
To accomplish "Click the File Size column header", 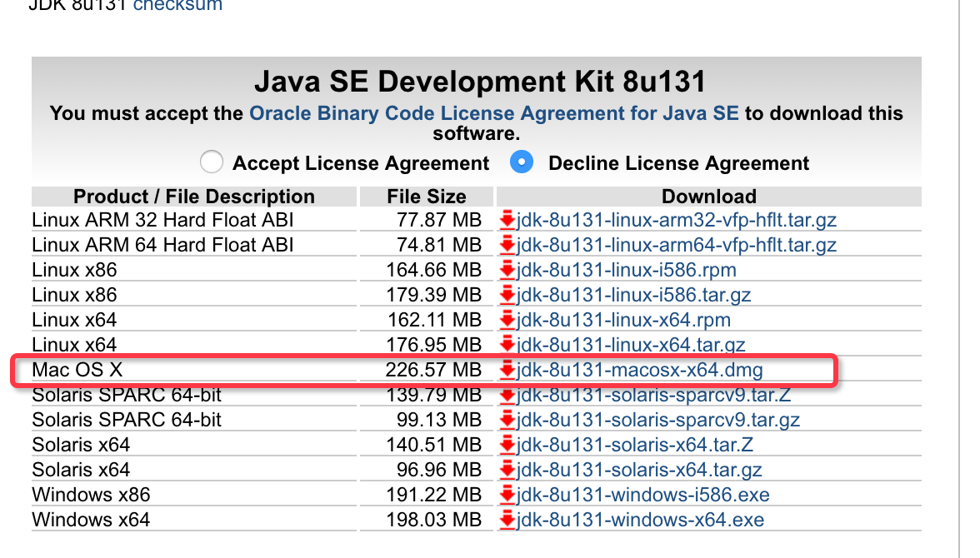I will (x=427, y=197).
